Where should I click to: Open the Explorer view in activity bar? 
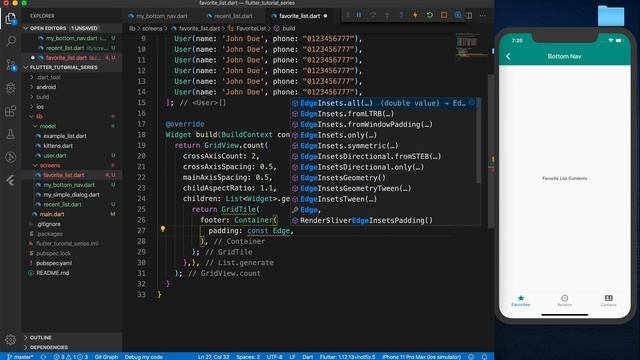11,18
